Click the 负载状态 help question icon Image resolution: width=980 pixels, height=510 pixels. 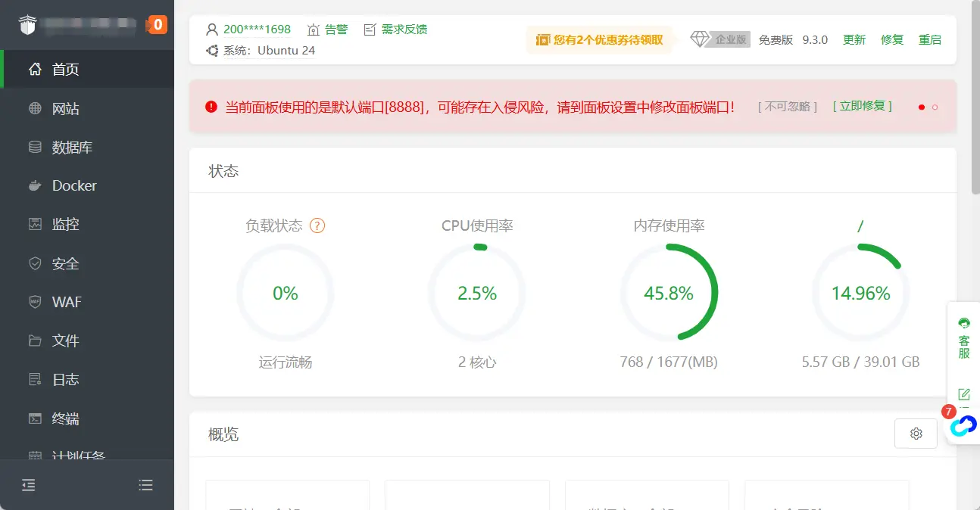click(317, 225)
